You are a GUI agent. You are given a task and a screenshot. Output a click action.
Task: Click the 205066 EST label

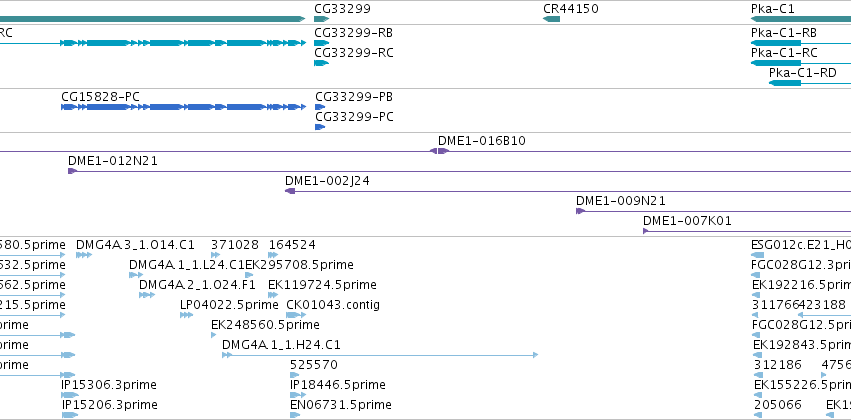tap(777, 405)
